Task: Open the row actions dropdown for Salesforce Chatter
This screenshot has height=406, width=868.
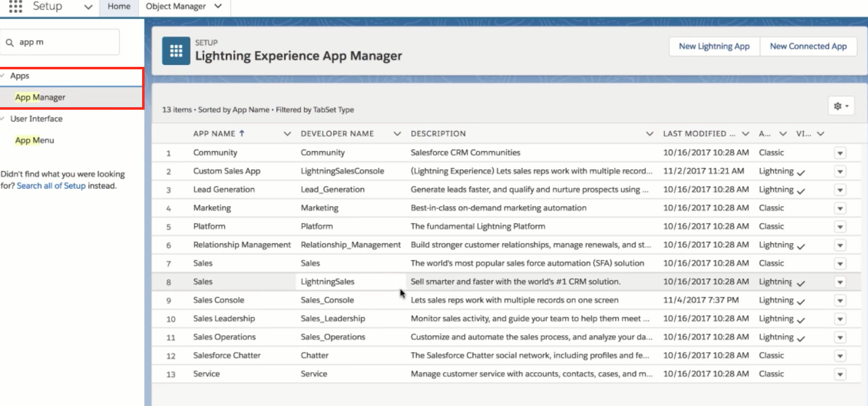Action: click(840, 356)
